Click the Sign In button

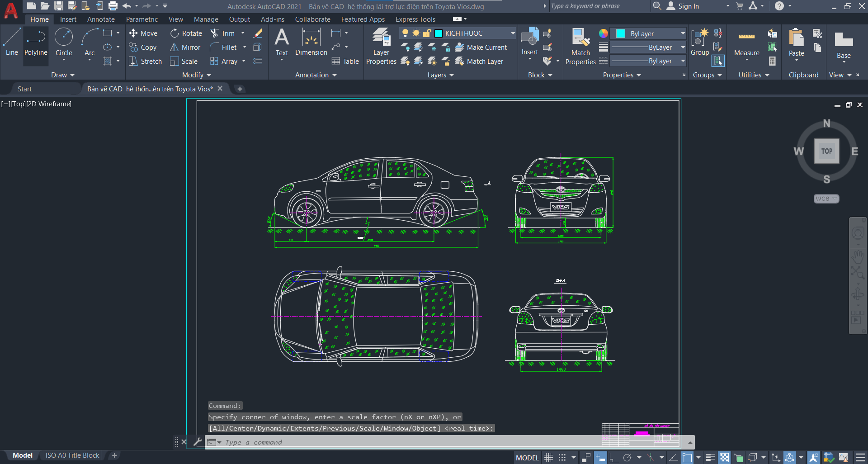683,6
